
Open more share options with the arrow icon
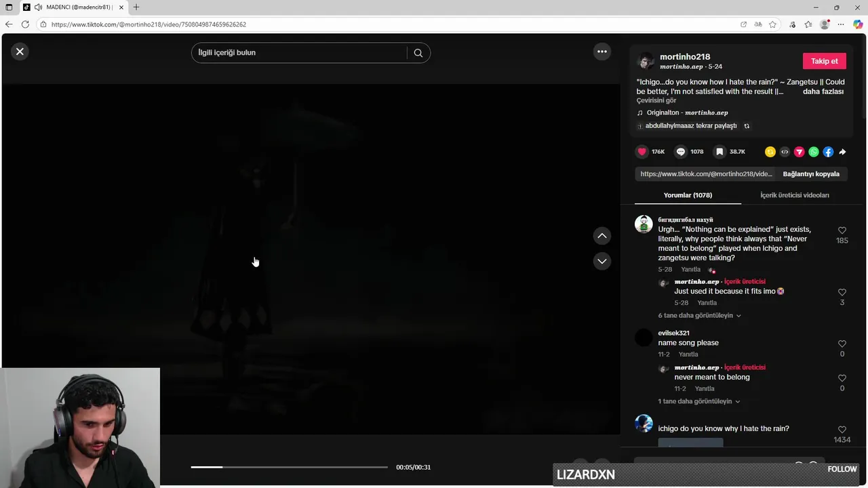point(842,152)
